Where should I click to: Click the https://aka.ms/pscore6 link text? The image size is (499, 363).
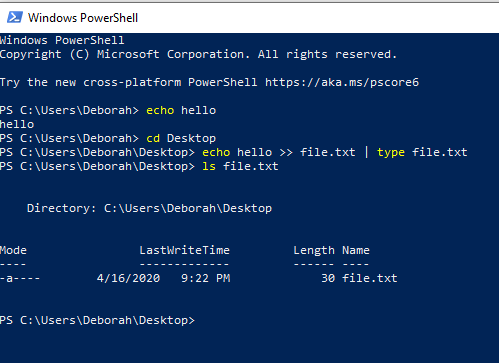pyautogui.click(x=342, y=82)
